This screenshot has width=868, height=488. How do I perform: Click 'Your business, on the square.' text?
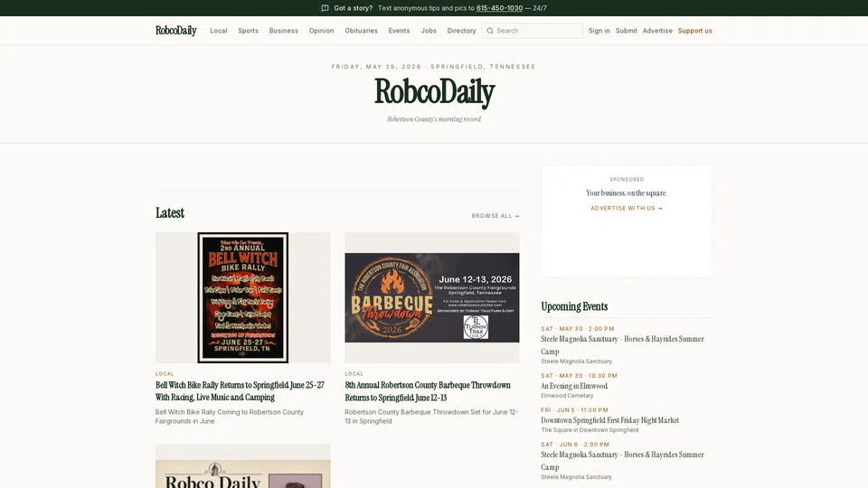[x=627, y=193]
